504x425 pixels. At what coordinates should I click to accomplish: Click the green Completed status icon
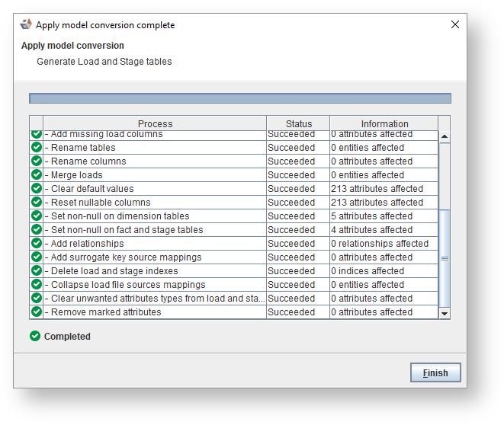(35, 336)
